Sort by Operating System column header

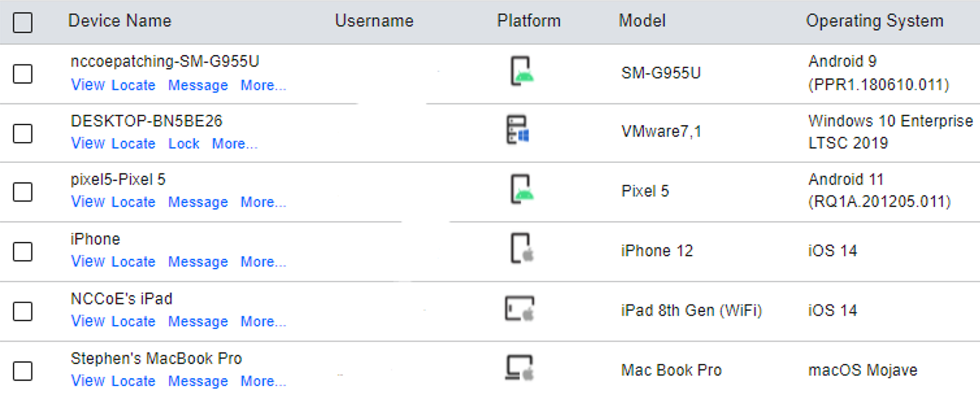point(875,21)
